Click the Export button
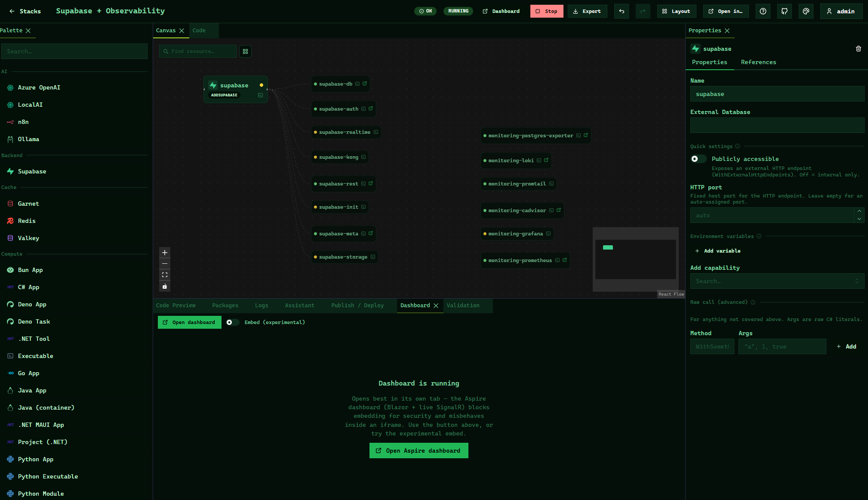Image resolution: width=868 pixels, height=500 pixels. [587, 11]
